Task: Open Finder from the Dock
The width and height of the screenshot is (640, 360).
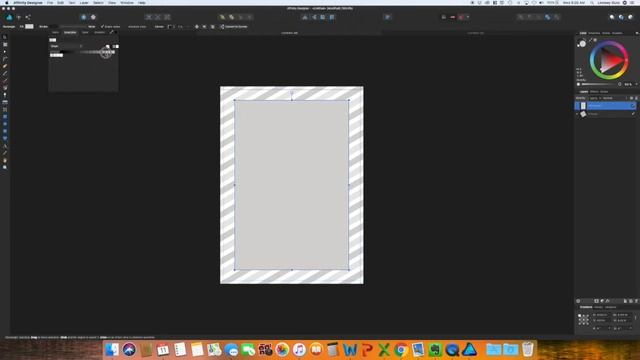Action: [112, 350]
